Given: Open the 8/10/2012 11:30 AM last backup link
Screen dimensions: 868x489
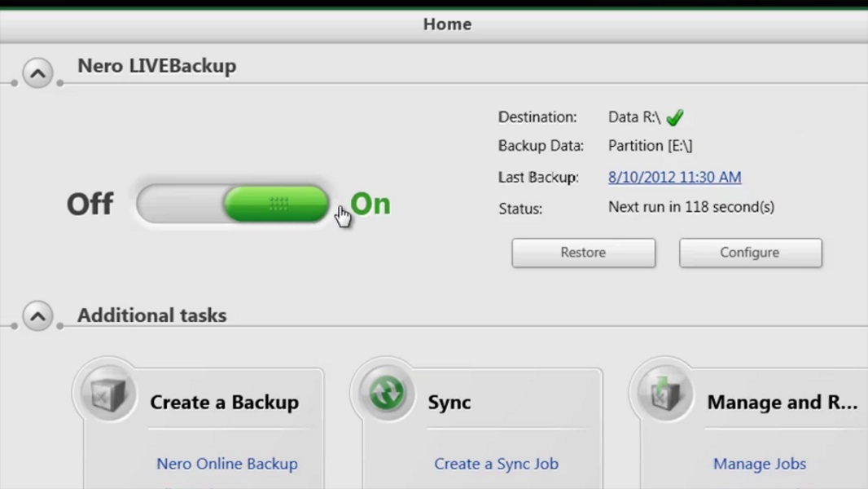Looking at the screenshot, I should [674, 177].
